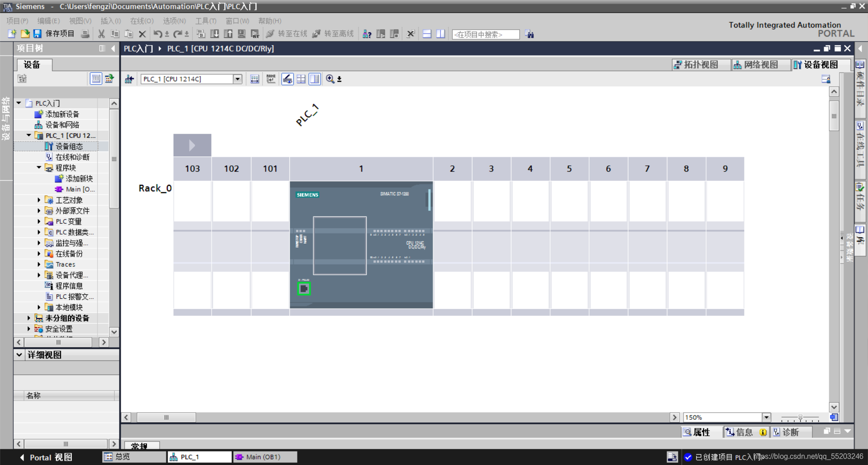Click the search-in-project input field
Screen dimensions: 868x465
point(486,34)
